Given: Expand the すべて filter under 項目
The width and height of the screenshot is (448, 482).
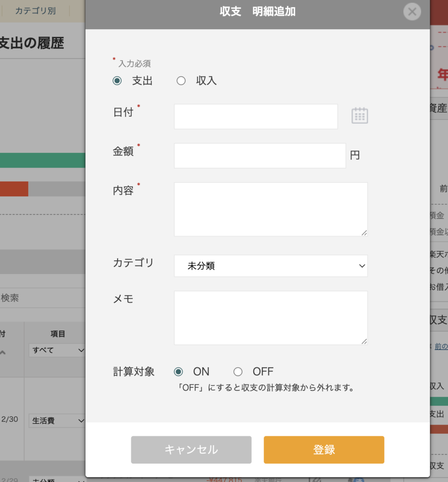Looking at the screenshot, I should 57,350.
